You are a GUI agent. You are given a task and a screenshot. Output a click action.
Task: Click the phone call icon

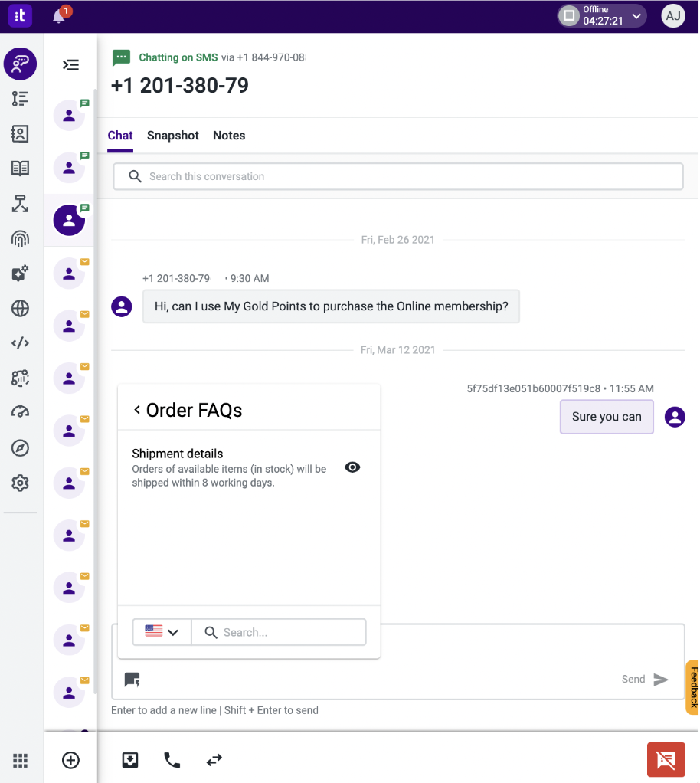tap(172, 760)
